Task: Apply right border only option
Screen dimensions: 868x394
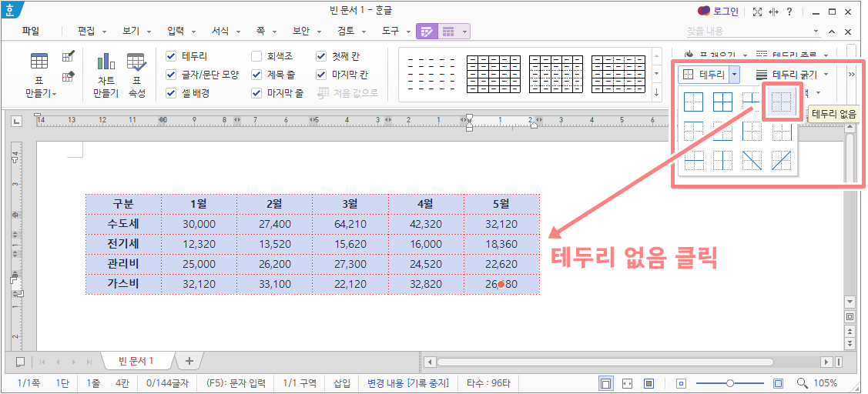Action: click(x=782, y=131)
